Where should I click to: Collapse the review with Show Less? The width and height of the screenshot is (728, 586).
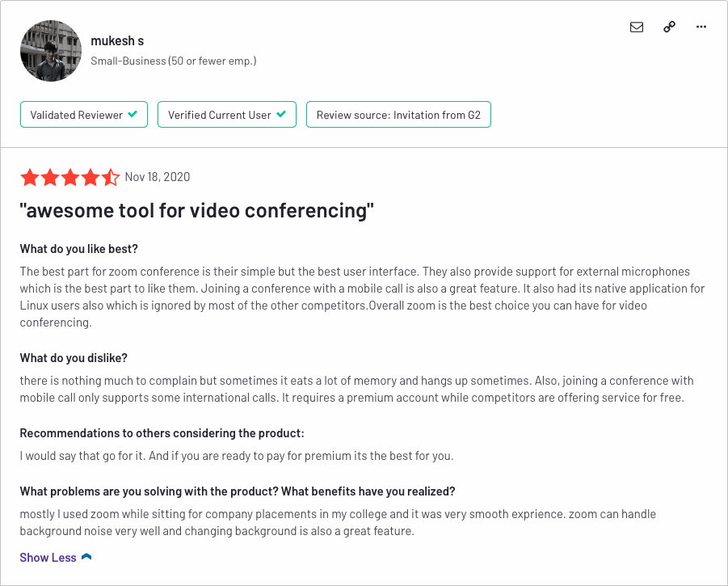tap(48, 557)
